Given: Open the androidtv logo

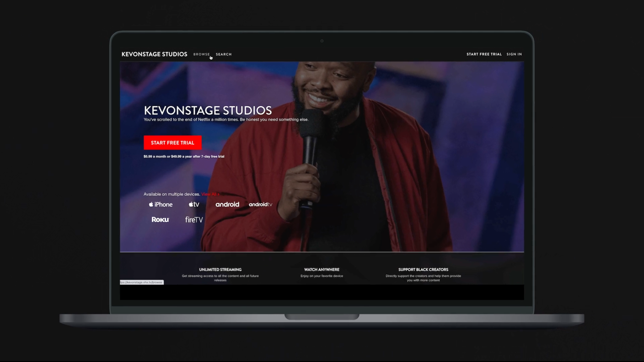Looking at the screenshot, I should coord(260,204).
